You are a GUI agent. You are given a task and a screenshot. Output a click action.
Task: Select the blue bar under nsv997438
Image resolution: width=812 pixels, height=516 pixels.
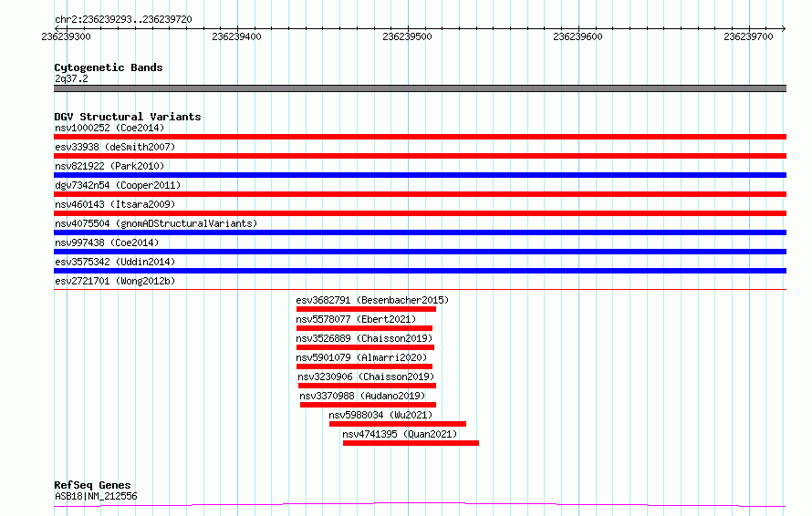420,252
